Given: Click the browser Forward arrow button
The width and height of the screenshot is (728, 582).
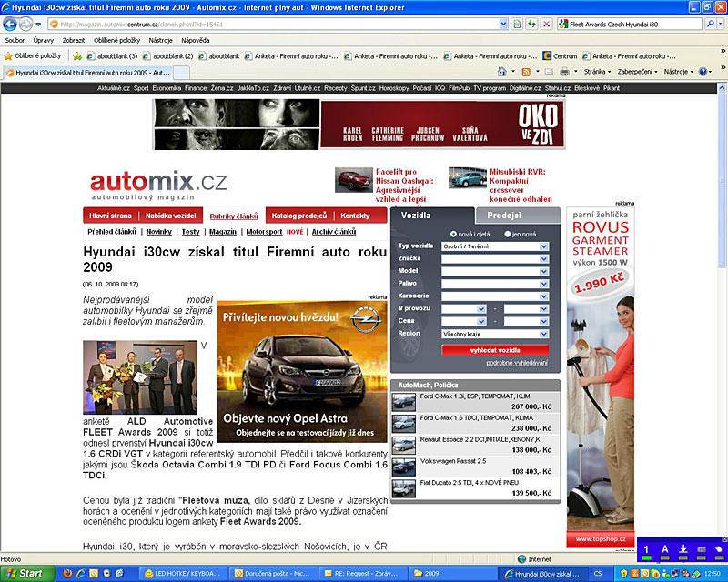Looking at the screenshot, I should tap(26, 24).
